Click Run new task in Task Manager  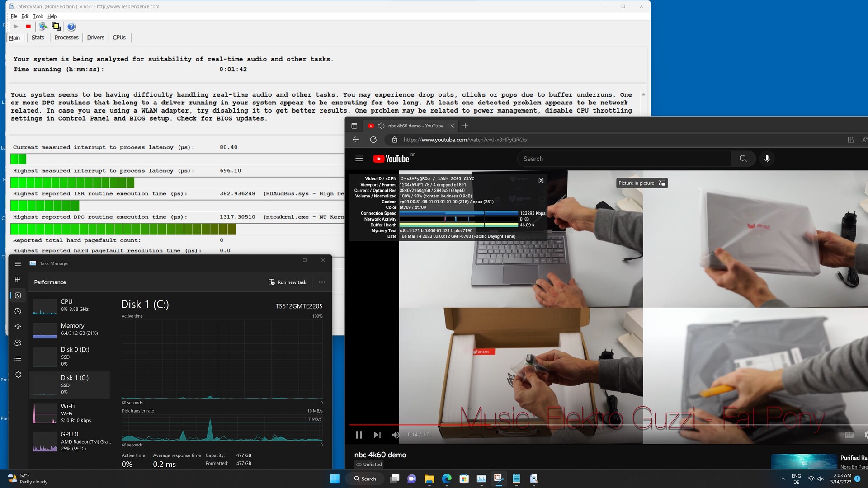(x=288, y=282)
